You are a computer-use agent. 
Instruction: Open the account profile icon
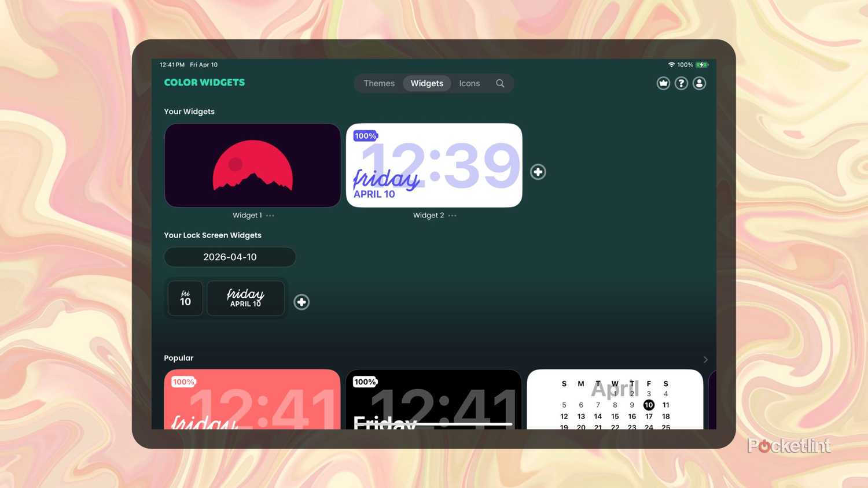700,83
